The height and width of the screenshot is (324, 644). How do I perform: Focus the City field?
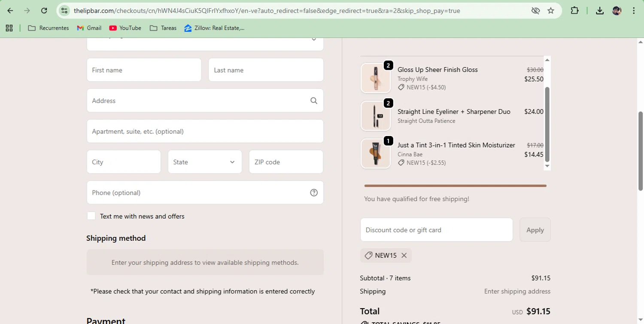point(124,162)
